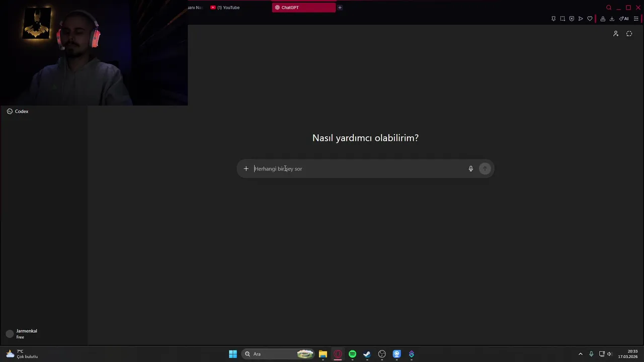Image resolution: width=644 pixels, height=362 pixels.
Task: Open Spotify from the taskbar
Action: click(352, 354)
